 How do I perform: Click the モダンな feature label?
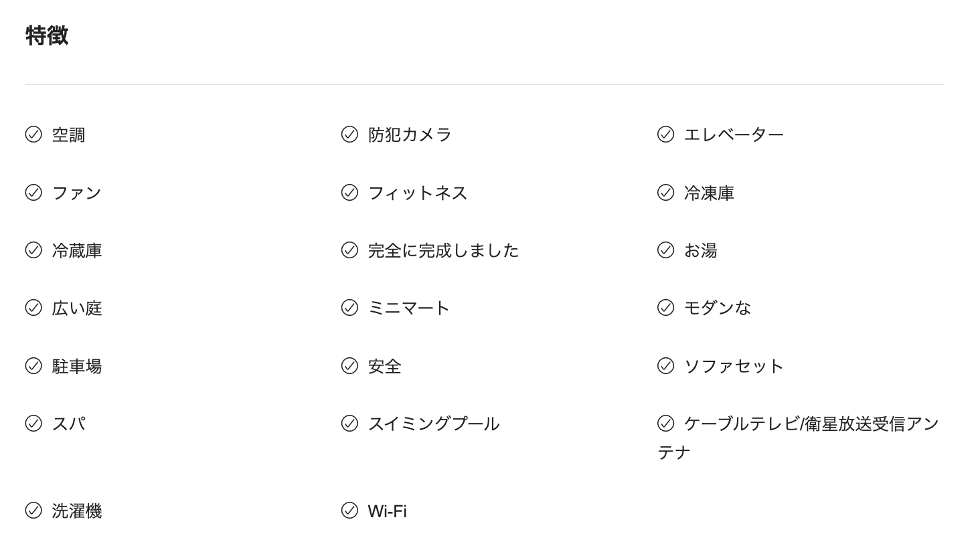[x=717, y=308]
